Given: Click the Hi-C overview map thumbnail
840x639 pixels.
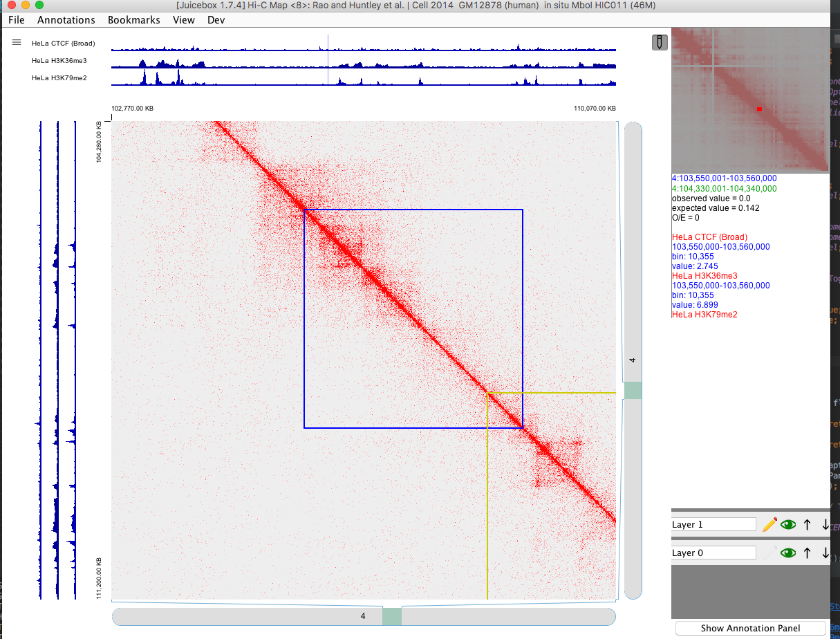Looking at the screenshot, I should 750,100.
